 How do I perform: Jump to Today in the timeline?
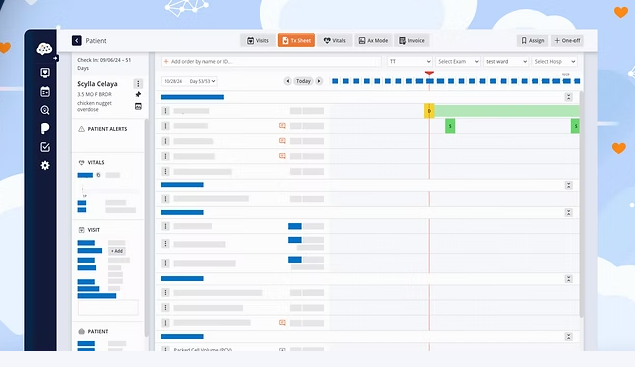coord(303,81)
